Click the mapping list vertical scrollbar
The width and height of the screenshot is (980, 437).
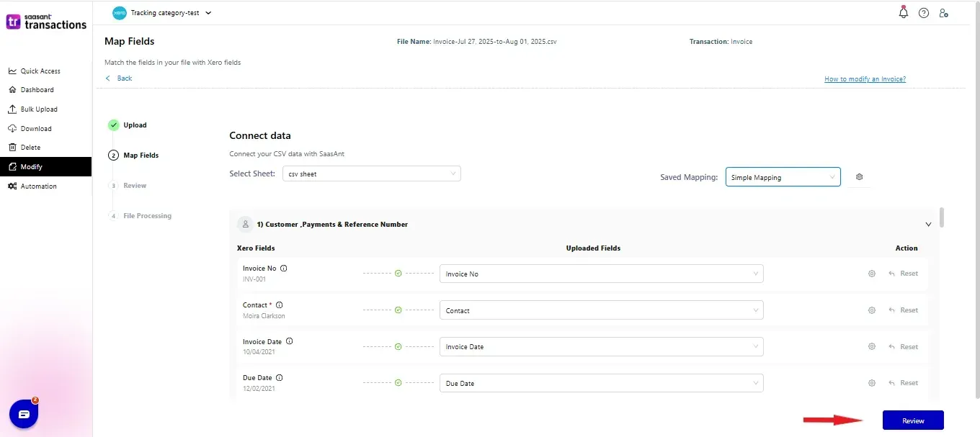tap(943, 217)
